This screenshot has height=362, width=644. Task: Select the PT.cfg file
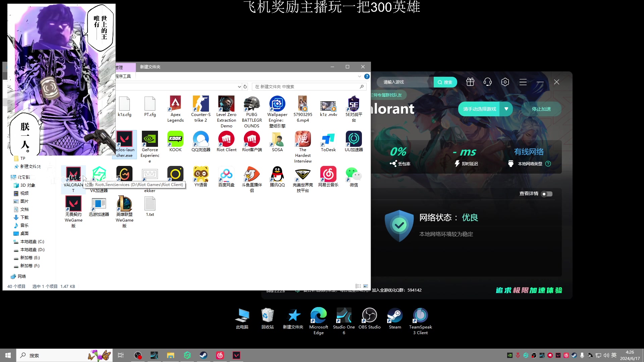tap(150, 106)
